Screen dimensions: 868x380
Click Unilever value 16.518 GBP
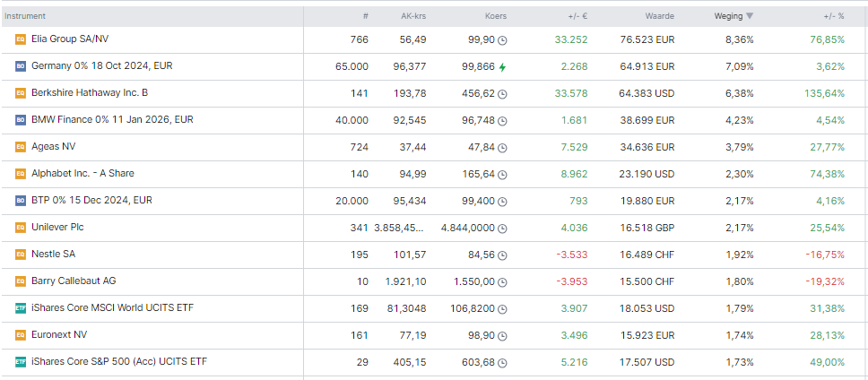point(647,228)
